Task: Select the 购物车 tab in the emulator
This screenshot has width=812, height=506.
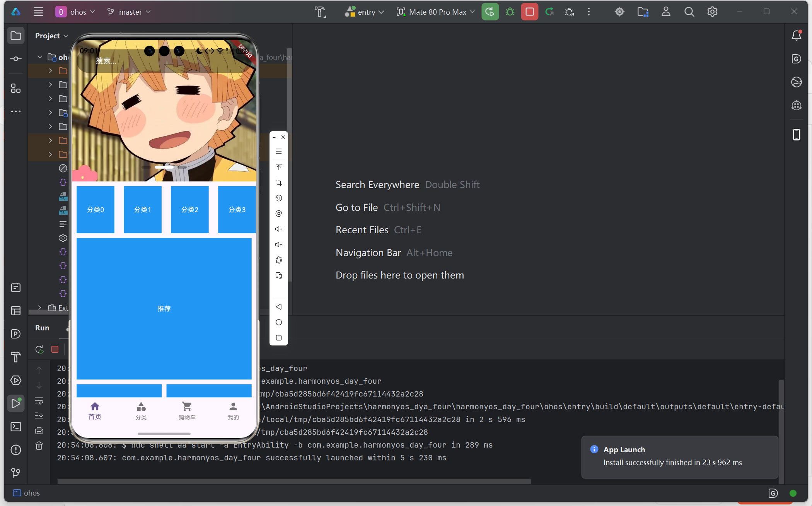Action: 187,410
